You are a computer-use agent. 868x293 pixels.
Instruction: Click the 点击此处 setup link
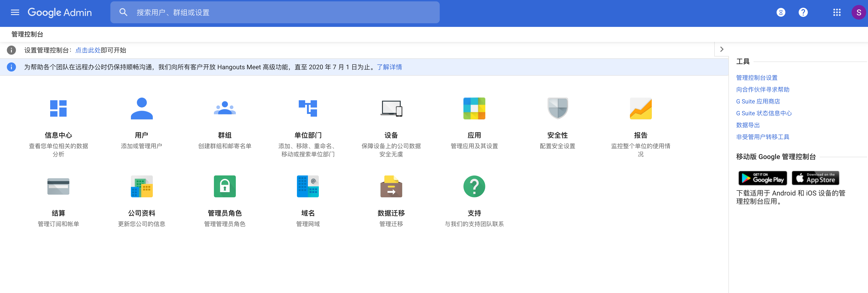click(88, 50)
